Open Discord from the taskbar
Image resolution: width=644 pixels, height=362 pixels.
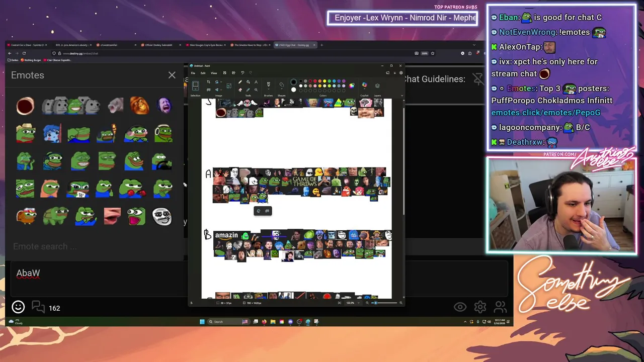[x=290, y=322]
